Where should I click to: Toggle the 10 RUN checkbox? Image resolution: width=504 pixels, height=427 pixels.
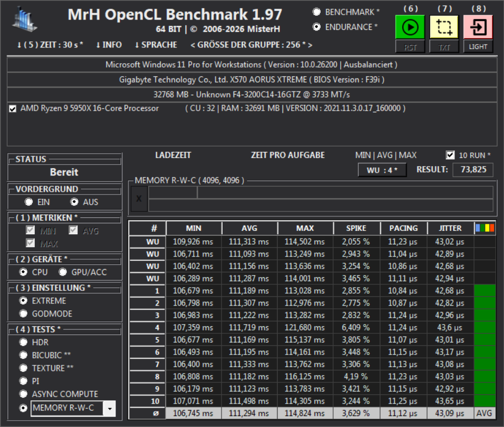[x=450, y=155]
